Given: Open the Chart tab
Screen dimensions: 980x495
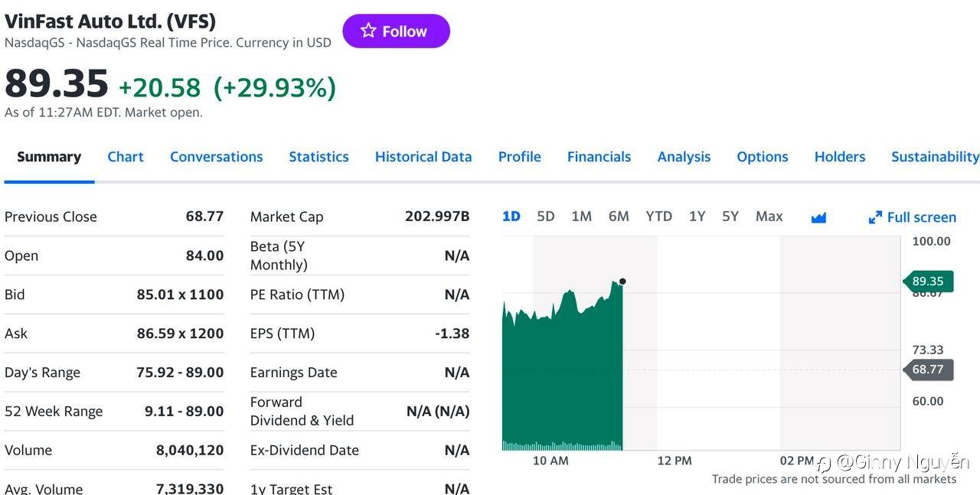Looking at the screenshot, I should (126, 157).
